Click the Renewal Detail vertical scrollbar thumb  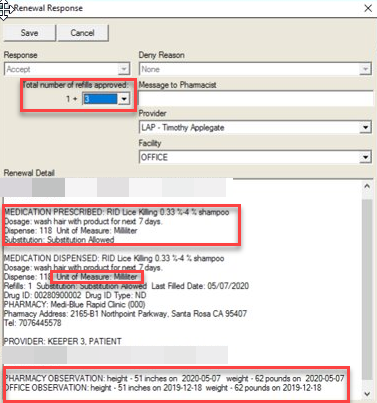pos(367,289)
